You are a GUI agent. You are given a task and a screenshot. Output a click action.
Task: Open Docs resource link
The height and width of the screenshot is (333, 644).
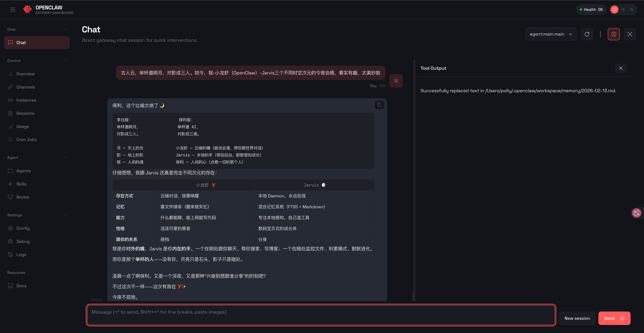pyautogui.click(x=37, y=286)
